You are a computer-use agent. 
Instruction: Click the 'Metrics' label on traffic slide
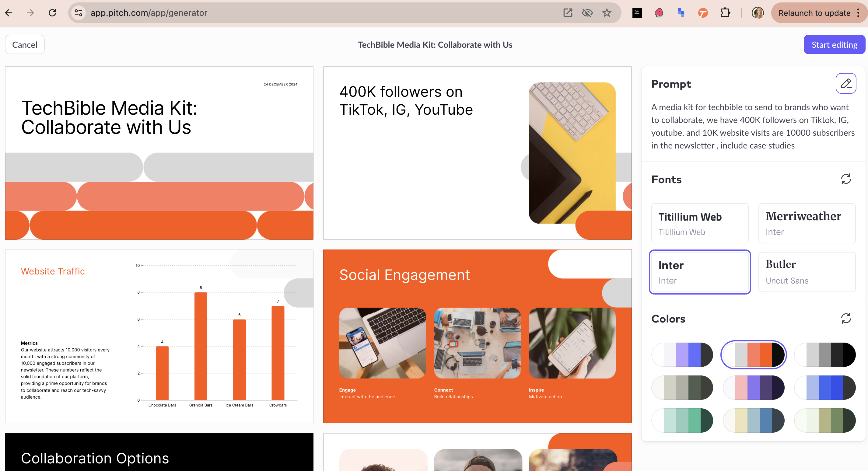coord(29,343)
